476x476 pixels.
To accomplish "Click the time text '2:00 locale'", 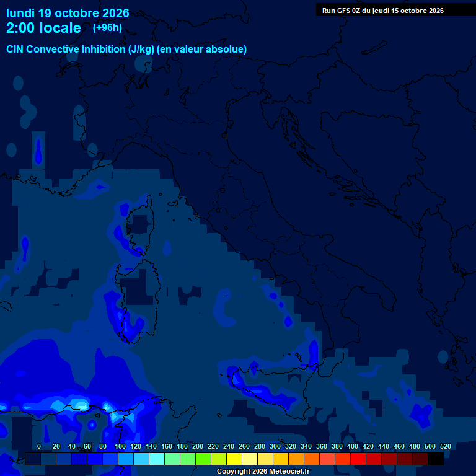I will [x=44, y=28].
